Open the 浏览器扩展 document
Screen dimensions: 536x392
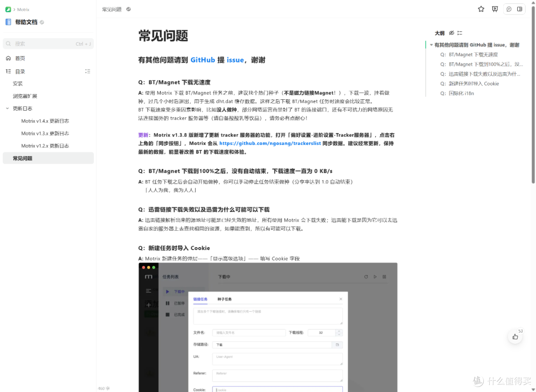tap(25, 96)
